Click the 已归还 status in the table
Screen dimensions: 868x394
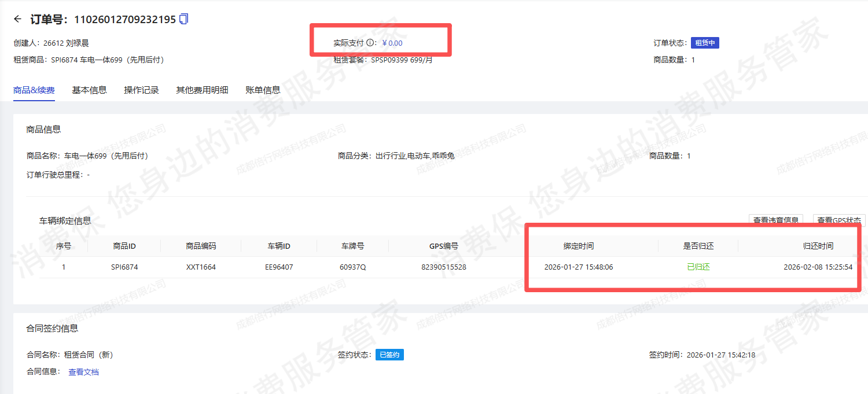[x=698, y=267]
